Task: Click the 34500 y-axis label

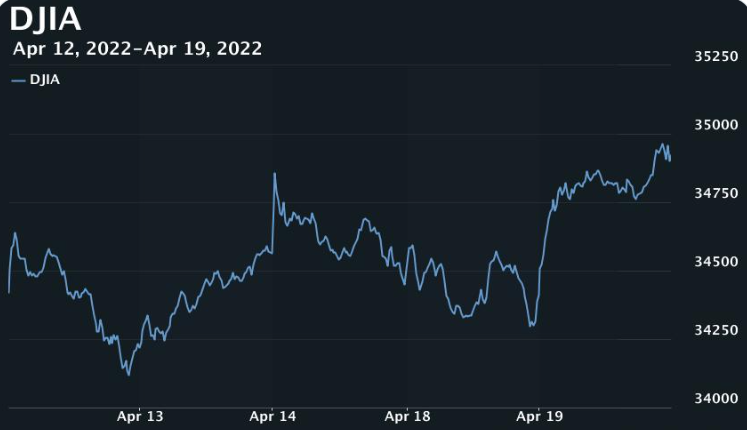Action: pos(716,261)
